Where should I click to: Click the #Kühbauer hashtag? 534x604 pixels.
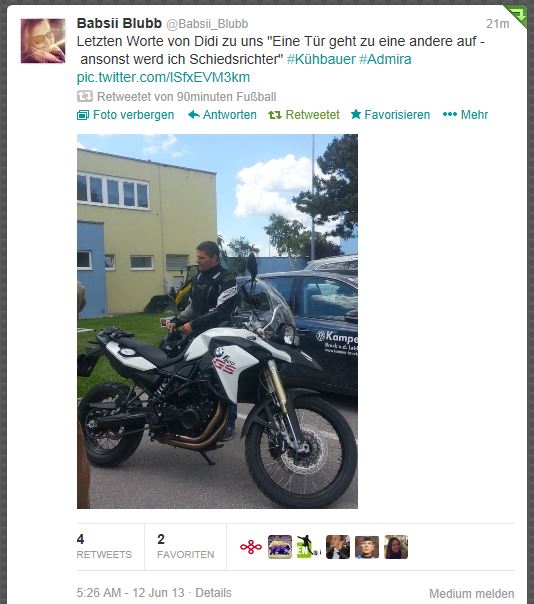[321, 59]
